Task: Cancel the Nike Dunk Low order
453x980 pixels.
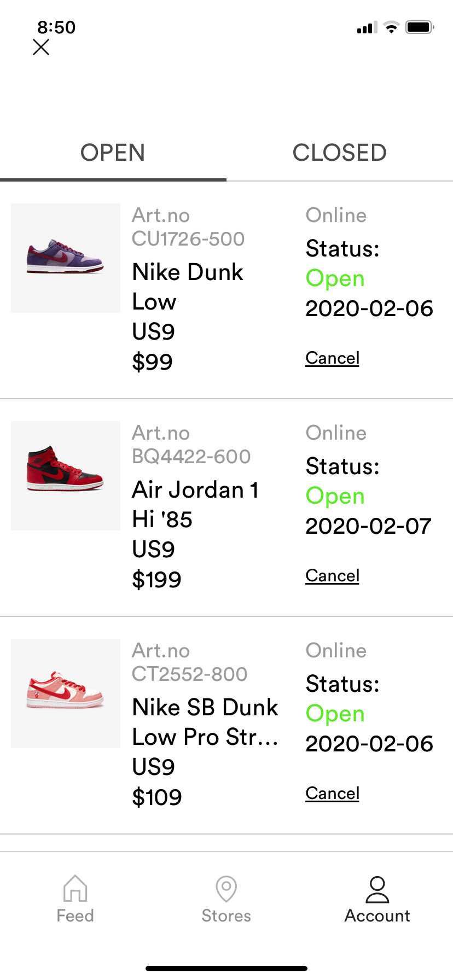Action: (332, 358)
